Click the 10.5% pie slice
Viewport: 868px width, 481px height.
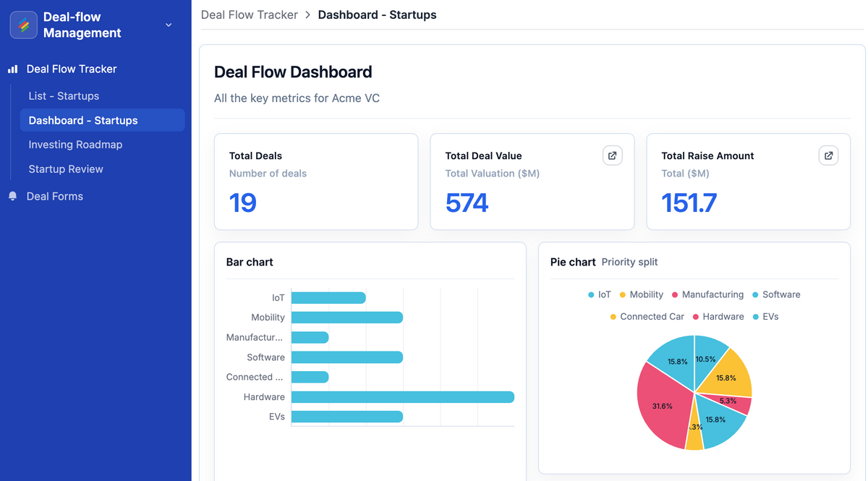707,358
